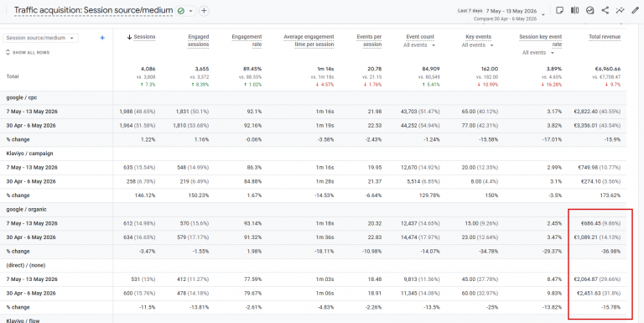Click the sort arrow next to Sessions header

click(129, 37)
